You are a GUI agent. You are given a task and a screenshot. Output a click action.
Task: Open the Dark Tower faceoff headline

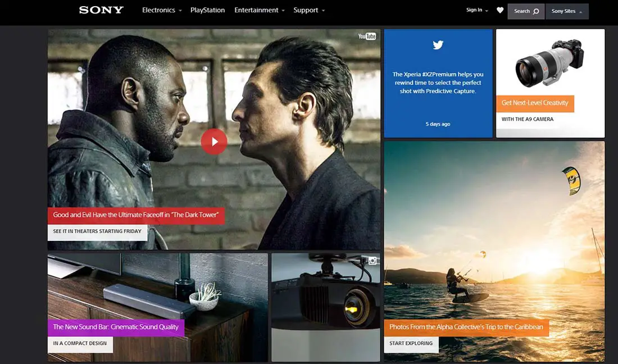tap(136, 215)
